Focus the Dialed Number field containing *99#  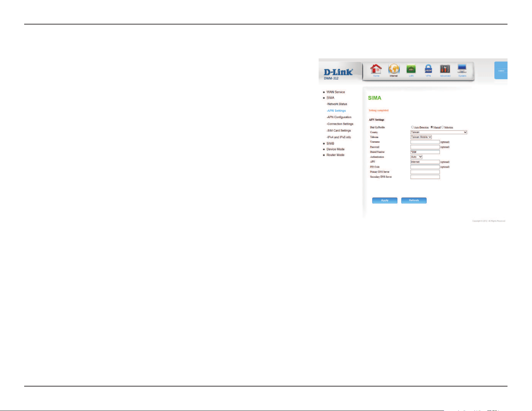[425, 152]
